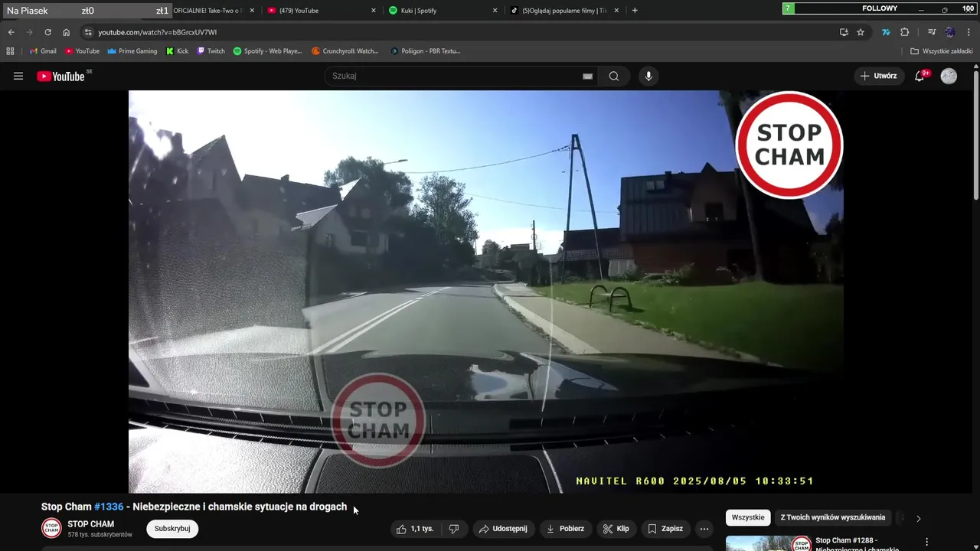Open more actions three-dot menu
The height and width of the screenshot is (551, 980).
[x=704, y=529]
